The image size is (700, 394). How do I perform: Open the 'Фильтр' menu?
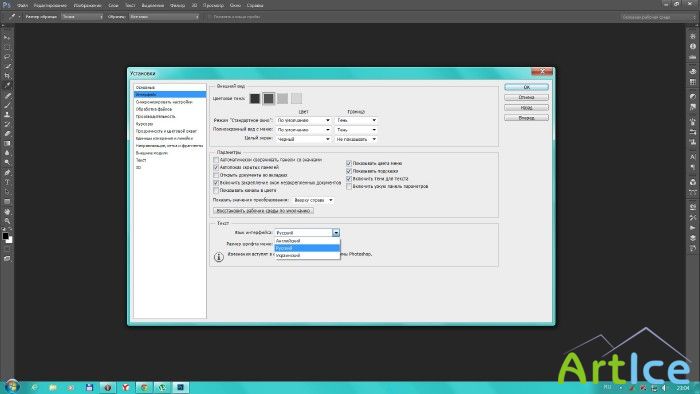[x=177, y=5]
